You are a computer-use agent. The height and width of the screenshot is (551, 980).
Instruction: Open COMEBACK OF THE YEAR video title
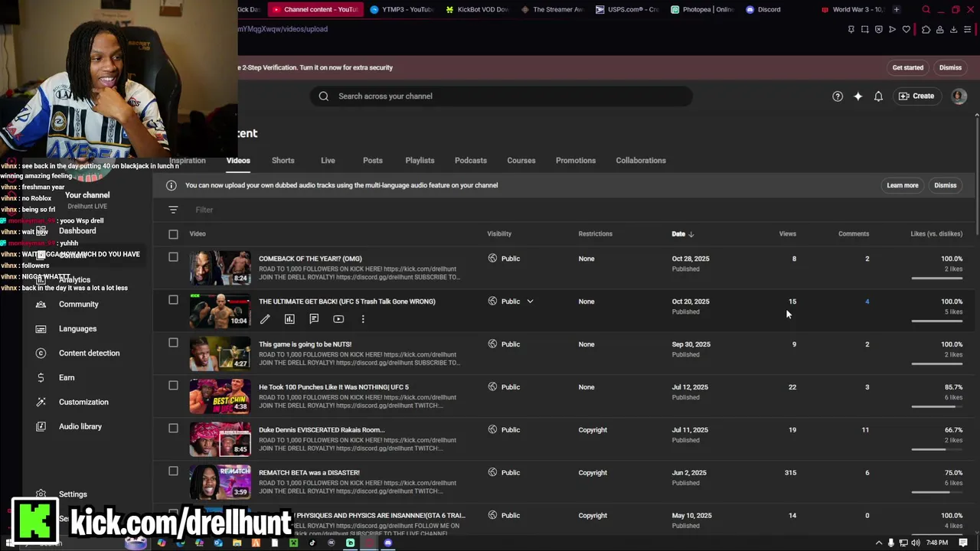point(310,259)
